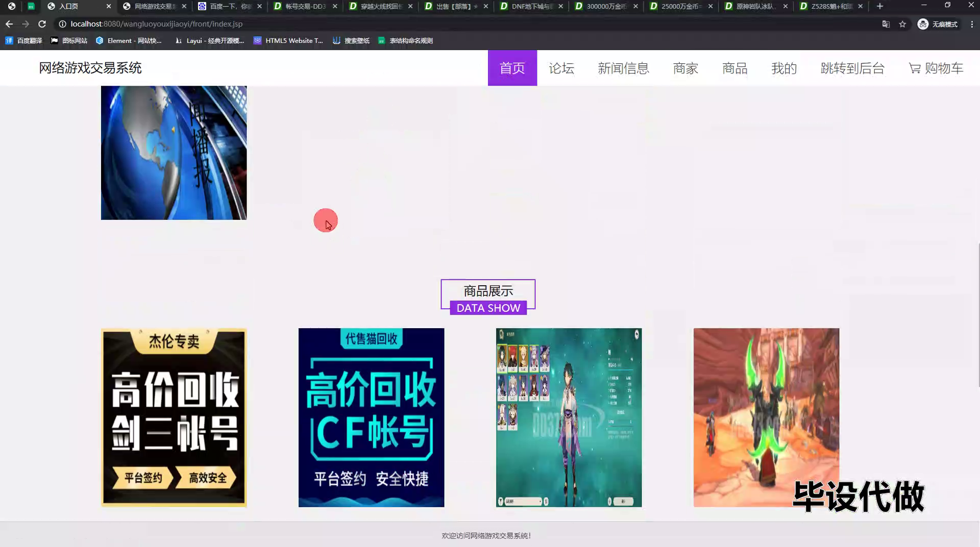The height and width of the screenshot is (547, 980).
Task: Open the 表结构命名规则 bookmark
Action: point(405,41)
